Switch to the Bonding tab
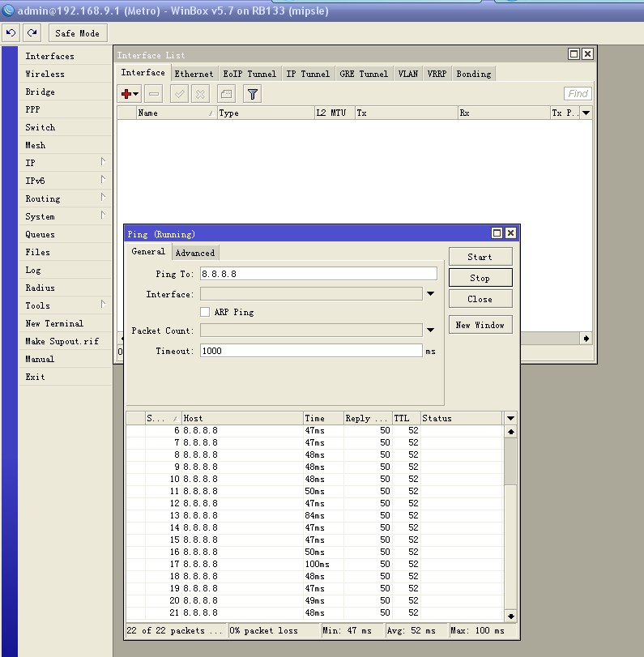Image resolution: width=644 pixels, height=657 pixels. pyautogui.click(x=474, y=74)
